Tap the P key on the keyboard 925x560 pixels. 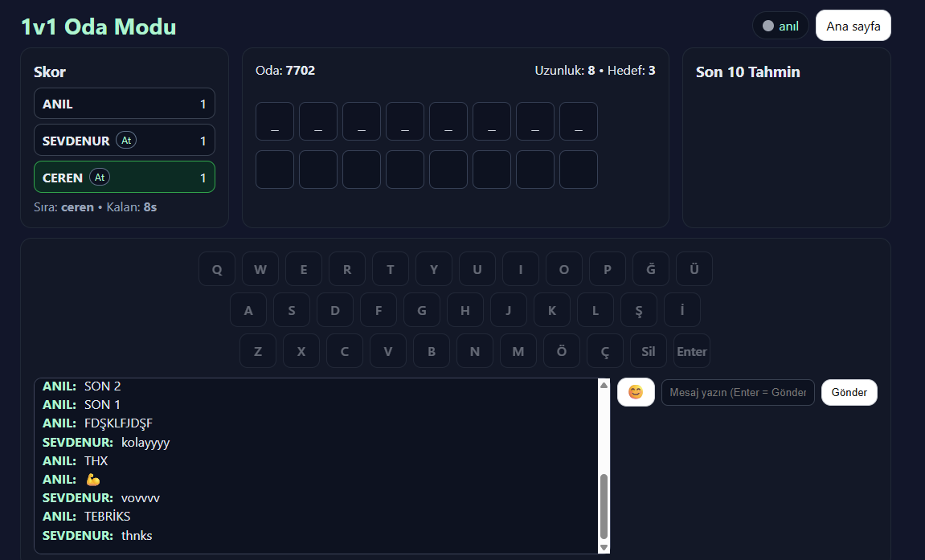click(x=608, y=269)
